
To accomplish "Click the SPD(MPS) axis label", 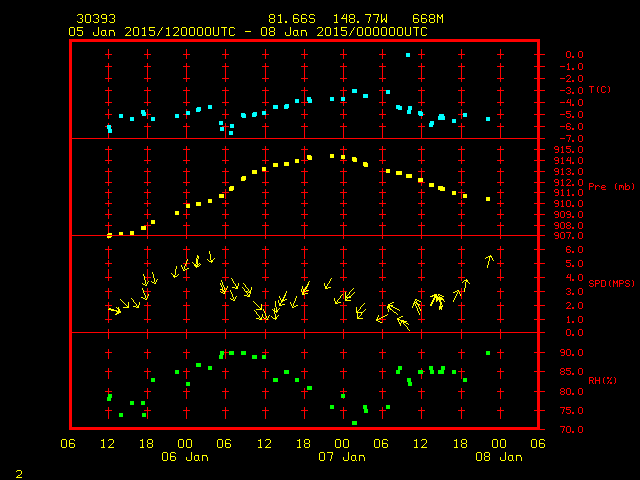I will [611, 283].
